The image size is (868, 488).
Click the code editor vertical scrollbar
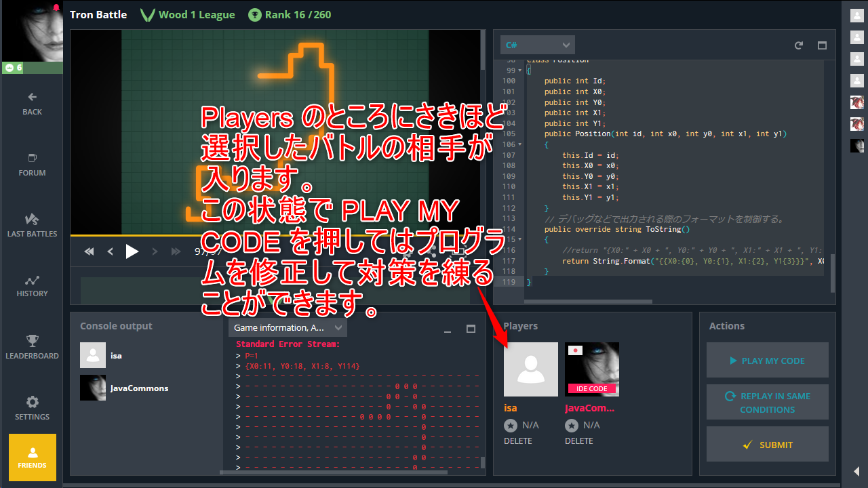tap(832, 274)
